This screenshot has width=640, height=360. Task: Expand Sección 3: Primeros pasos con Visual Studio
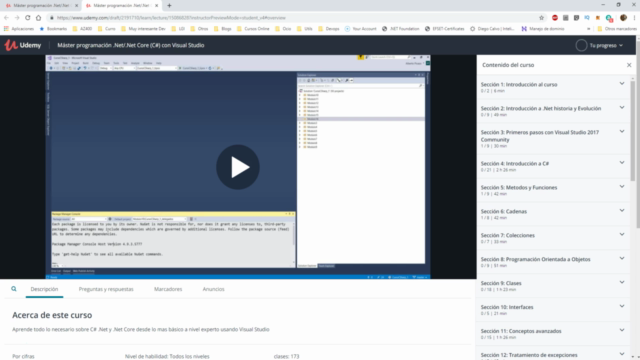553,139
